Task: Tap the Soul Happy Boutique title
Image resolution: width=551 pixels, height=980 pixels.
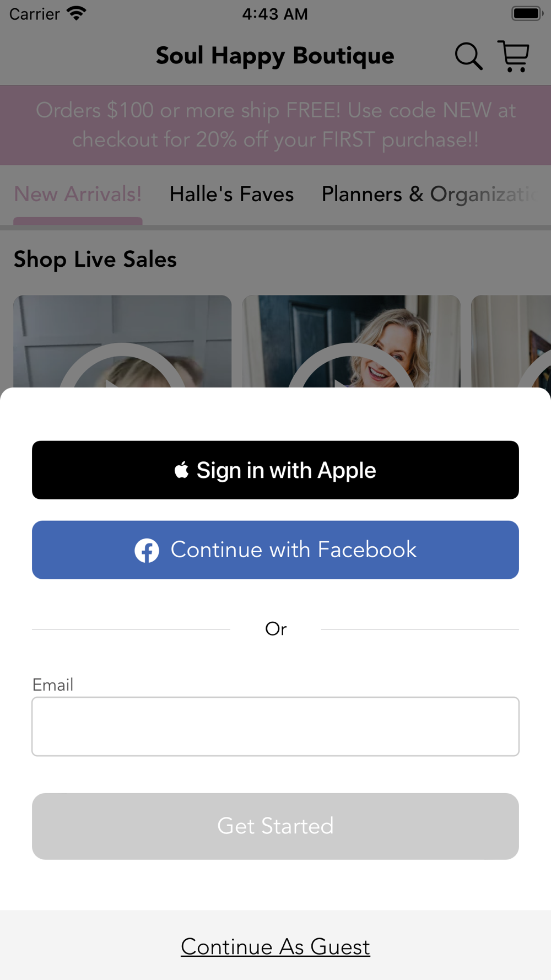Action: pyautogui.click(x=275, y=56)
